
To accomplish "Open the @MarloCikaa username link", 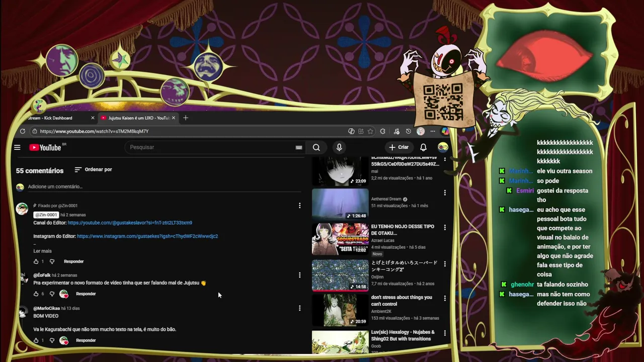I will pos(46,308).
